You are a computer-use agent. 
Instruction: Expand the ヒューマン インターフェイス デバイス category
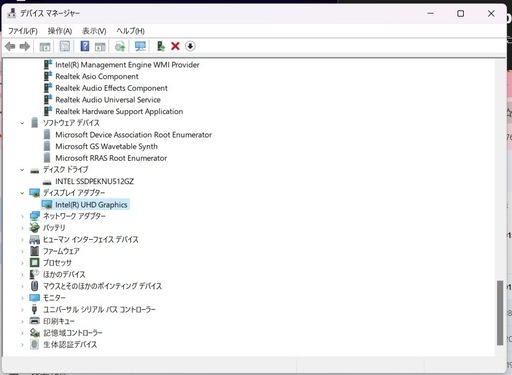22,240
